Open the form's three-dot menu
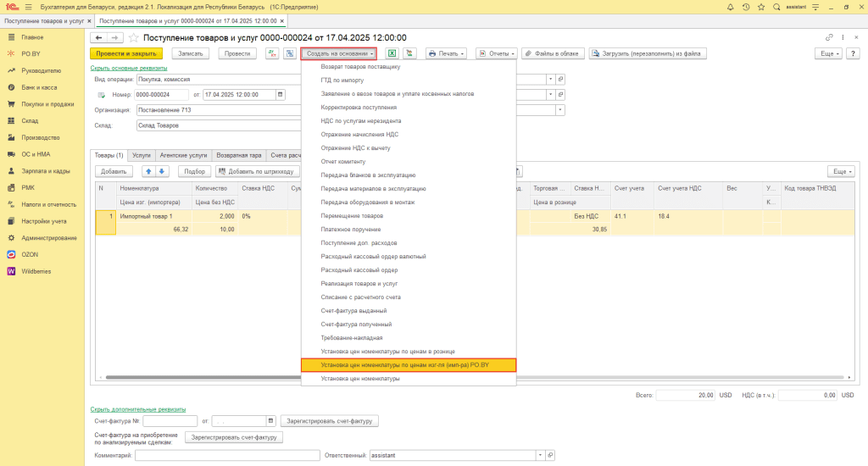Viewport: 868px width, 466px height. click(843, 37)
